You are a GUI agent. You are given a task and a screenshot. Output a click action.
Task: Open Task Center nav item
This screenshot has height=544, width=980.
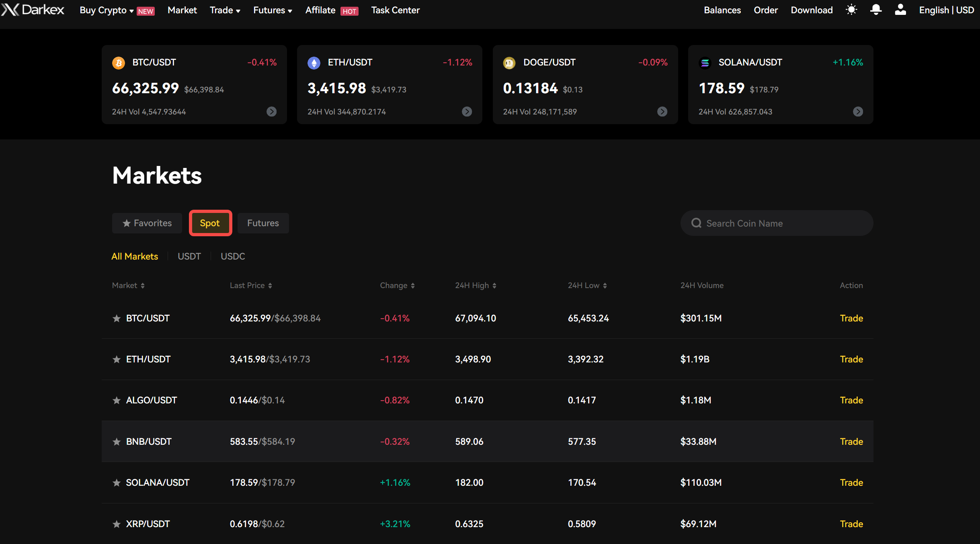pos(396,10)
